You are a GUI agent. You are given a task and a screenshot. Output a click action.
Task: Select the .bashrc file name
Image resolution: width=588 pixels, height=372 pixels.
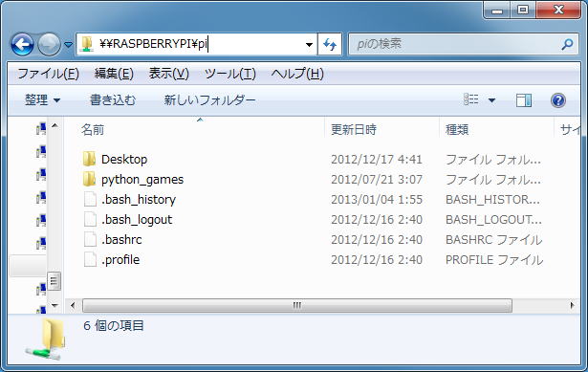(x=121, y=240)
